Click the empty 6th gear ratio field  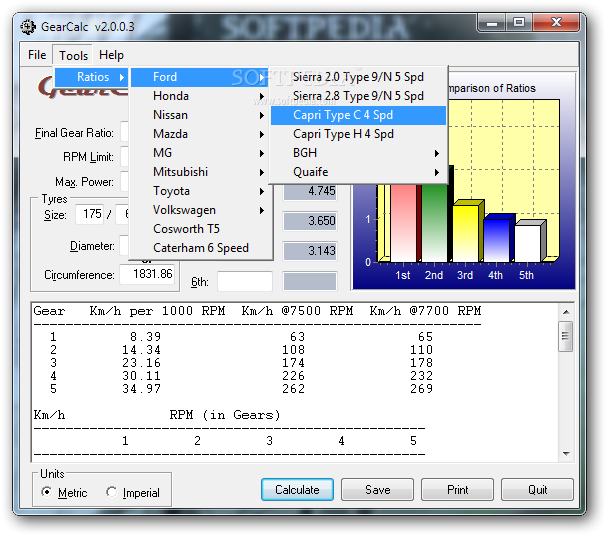pyautogui.click(x=245, y=281)
